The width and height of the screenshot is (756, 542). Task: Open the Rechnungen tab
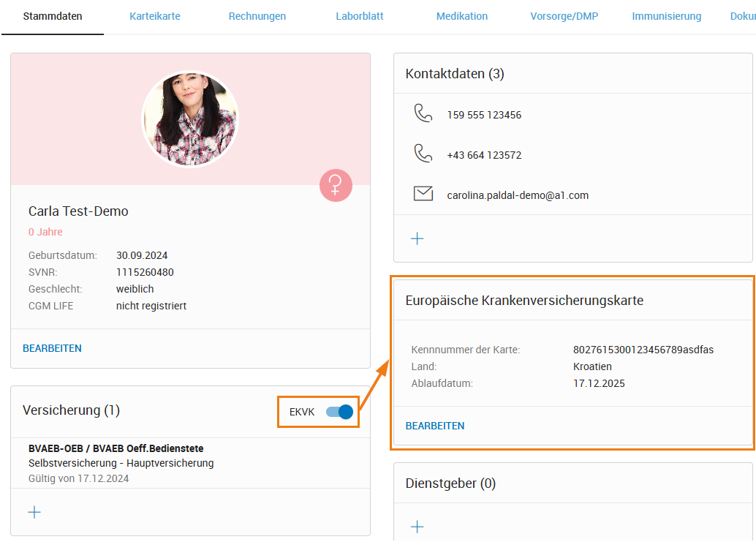tap(257, 15)
